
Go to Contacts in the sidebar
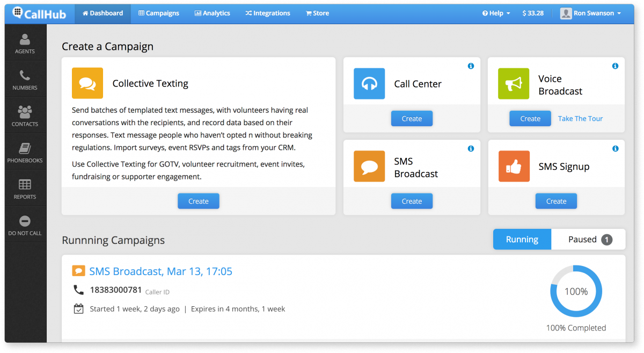[x=25, y=117]
